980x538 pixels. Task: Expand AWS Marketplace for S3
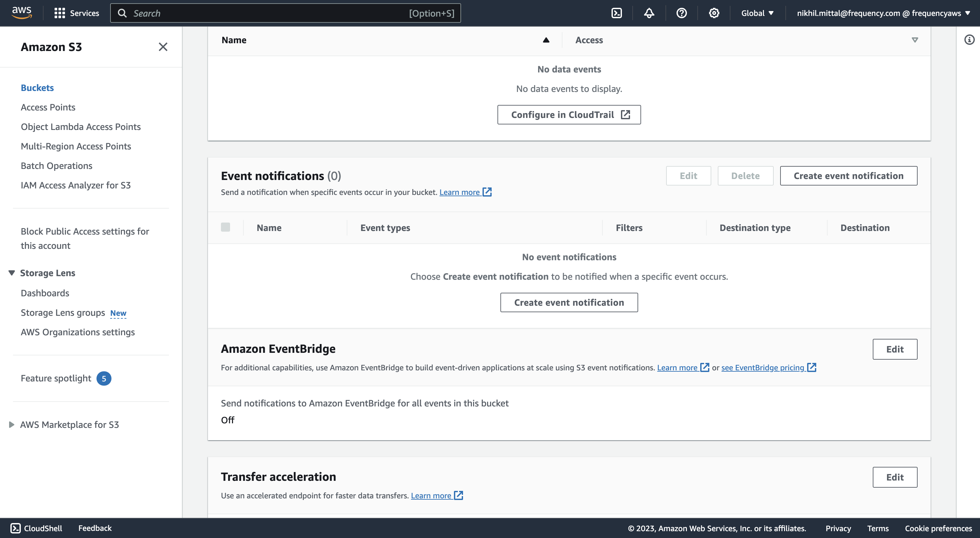click(x=12, y=425)
